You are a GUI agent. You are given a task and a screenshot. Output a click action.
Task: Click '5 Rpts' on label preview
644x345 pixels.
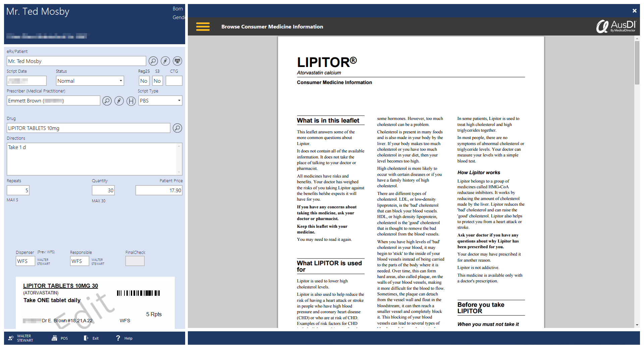click(x=154, y=314)
